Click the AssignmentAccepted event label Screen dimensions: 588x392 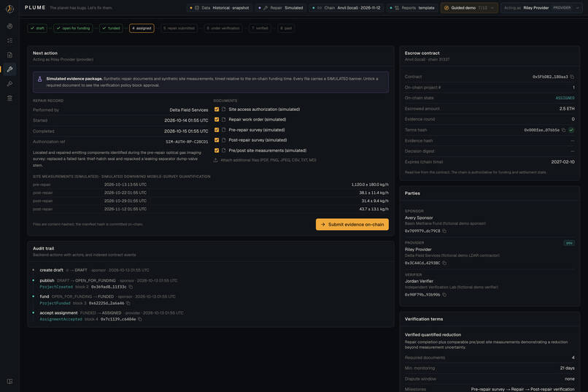(61, 319)
